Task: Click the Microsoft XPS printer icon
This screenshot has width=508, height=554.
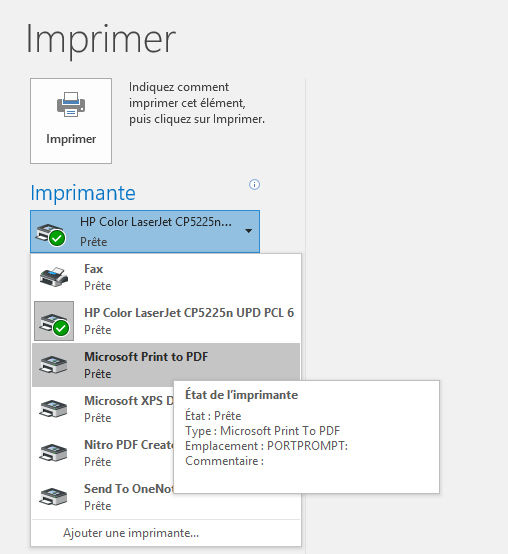Action: (x=53, y=409)
